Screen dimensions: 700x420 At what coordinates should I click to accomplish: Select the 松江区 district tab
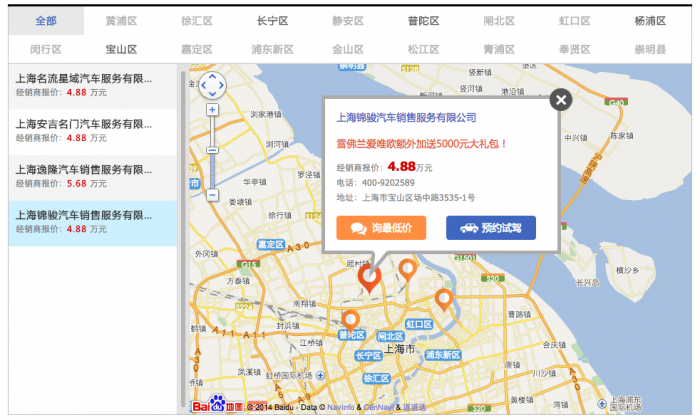tap(424, 50)
